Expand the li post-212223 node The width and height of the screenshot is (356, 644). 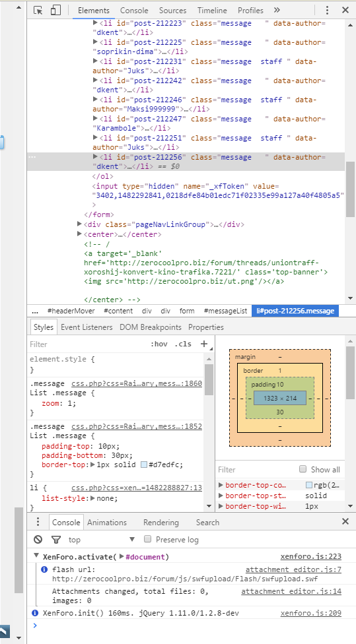[x=95, y=23]
